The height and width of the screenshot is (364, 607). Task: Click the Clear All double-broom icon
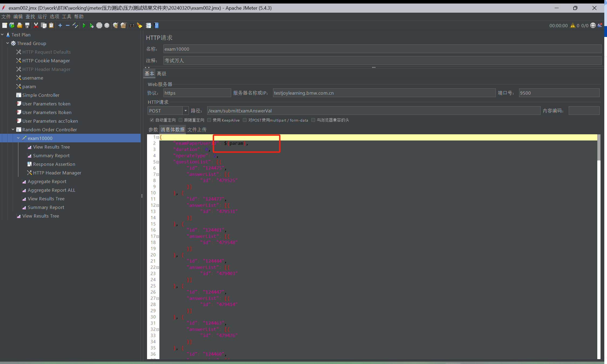(123, 25)
